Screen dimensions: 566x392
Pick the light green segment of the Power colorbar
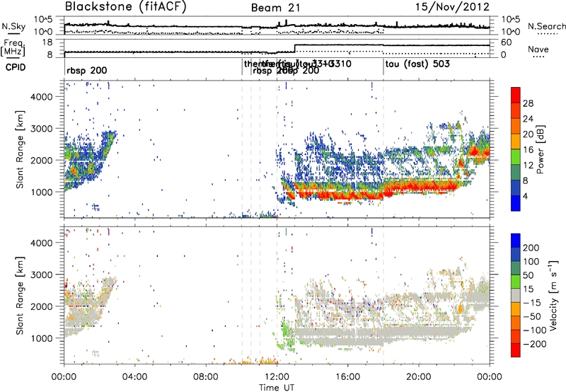click(516, 157)
